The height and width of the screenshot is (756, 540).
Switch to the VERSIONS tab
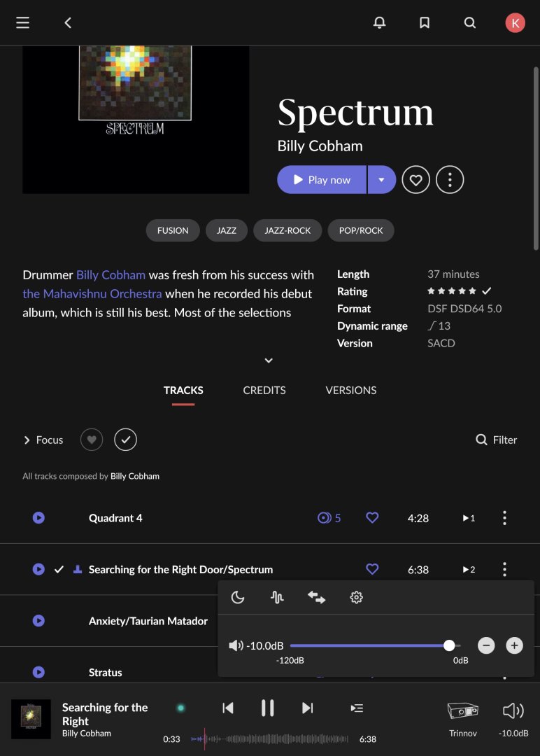click(x=350, y=390)
